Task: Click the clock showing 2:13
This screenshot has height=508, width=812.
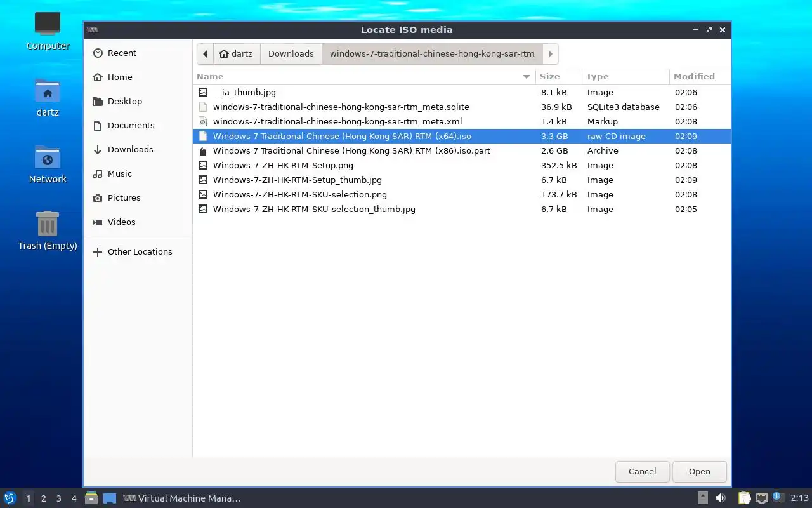Action: [799, 498]
